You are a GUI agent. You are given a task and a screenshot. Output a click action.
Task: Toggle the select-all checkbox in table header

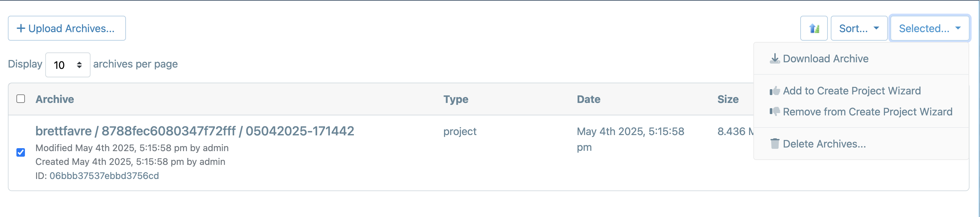(x=21, y=99)
